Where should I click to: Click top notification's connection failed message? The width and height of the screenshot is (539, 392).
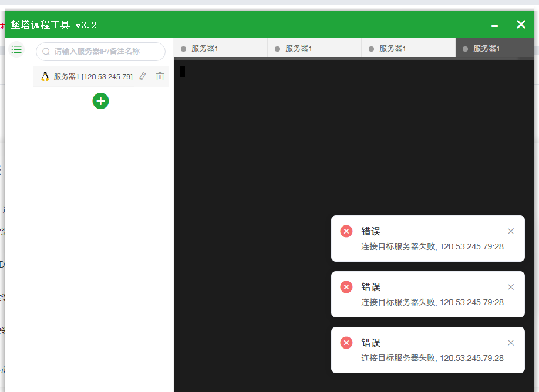tap(432, 246)
